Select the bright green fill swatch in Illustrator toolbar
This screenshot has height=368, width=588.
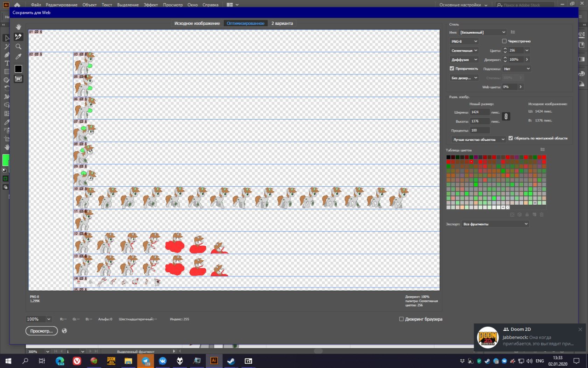6,160
